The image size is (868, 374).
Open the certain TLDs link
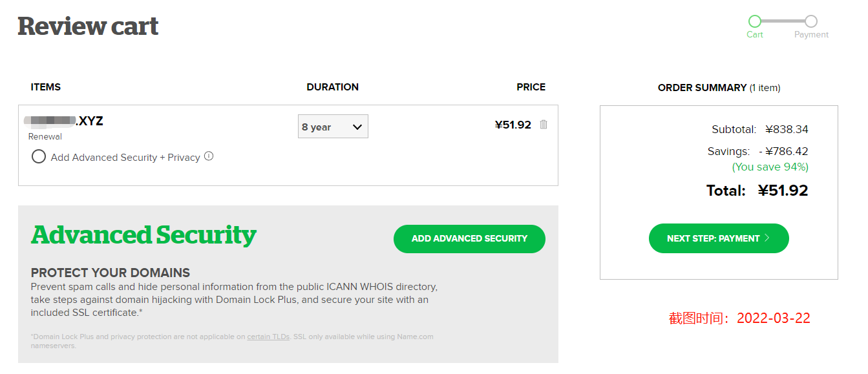coord(268,337)
